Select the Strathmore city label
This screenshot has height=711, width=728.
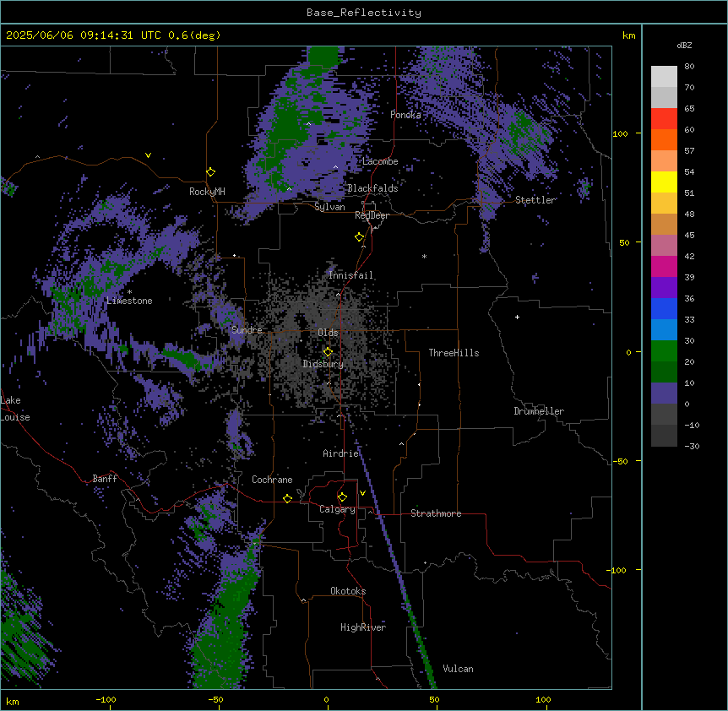pos(436,513)
